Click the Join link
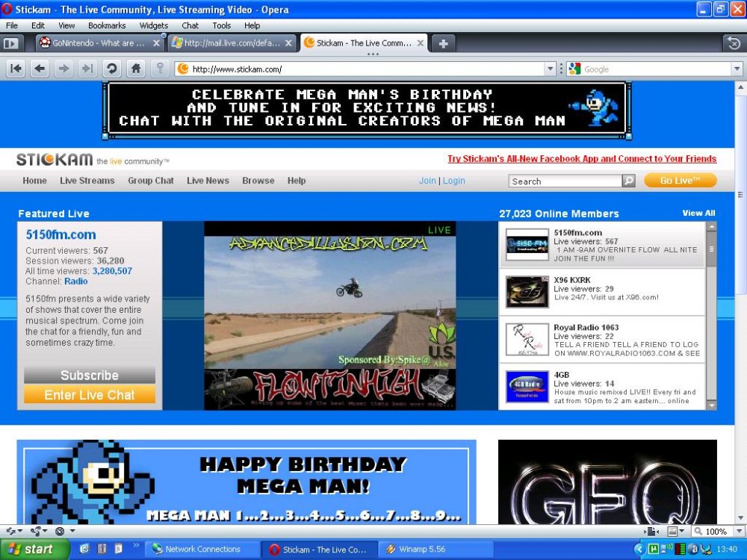 tap(427, 181)
